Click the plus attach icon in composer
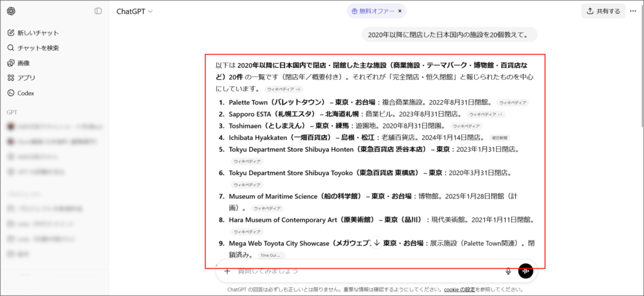The image size is (644, 296). point(227,271)
